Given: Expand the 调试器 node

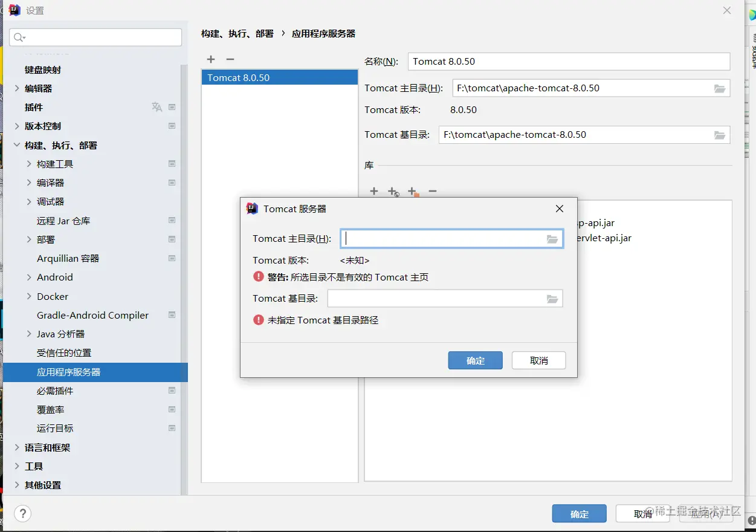Looking at the screenshot, I should click(29, 202).
